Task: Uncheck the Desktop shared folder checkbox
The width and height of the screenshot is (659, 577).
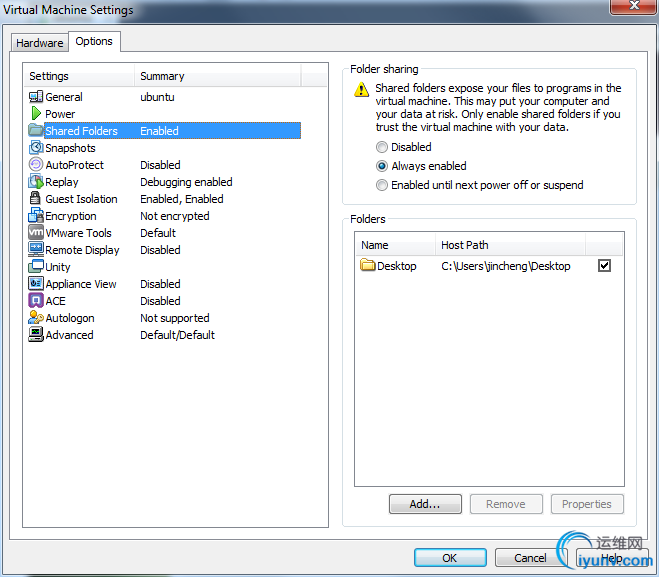Action: tap(604, 266)
